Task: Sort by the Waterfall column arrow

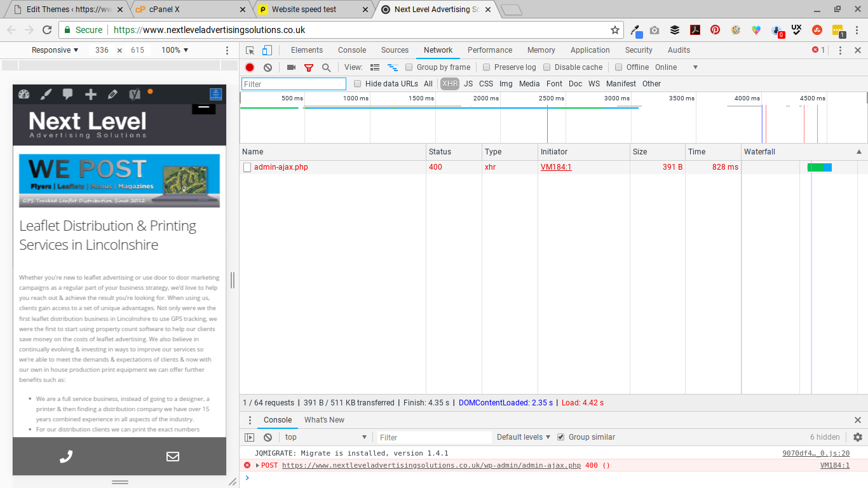Action: click(x=859, y=152)
